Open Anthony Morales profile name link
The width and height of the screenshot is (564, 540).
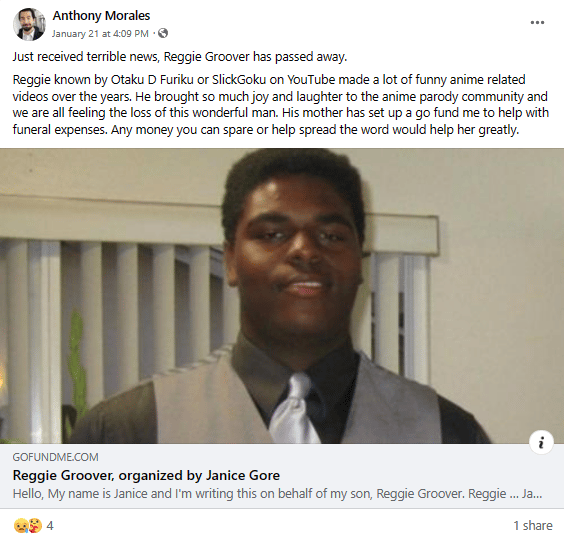pos(101,15)
